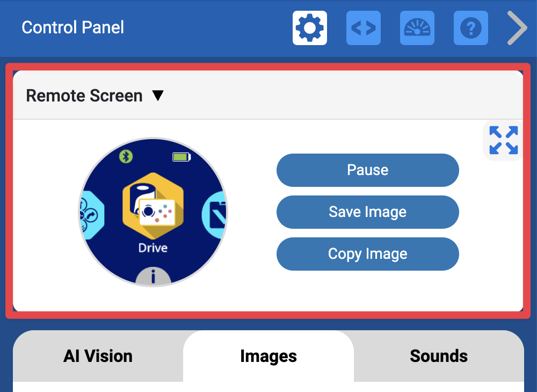Open the Settings gear icon
537x392 pixels.
coord(309,28)
